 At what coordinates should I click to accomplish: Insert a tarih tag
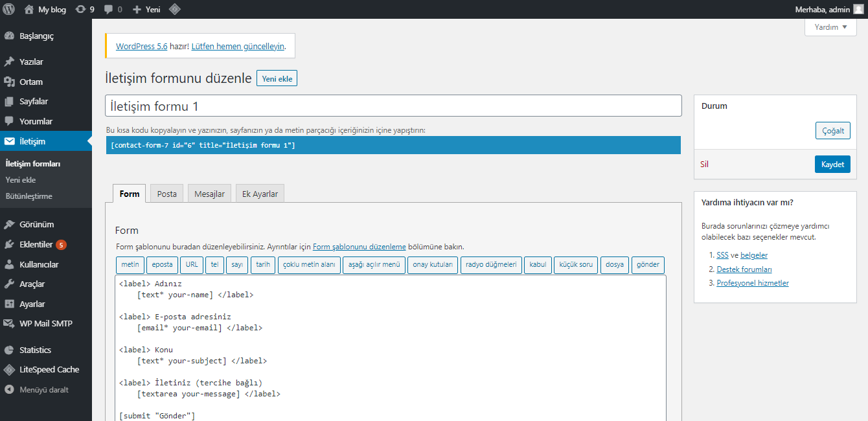point(262,265)
